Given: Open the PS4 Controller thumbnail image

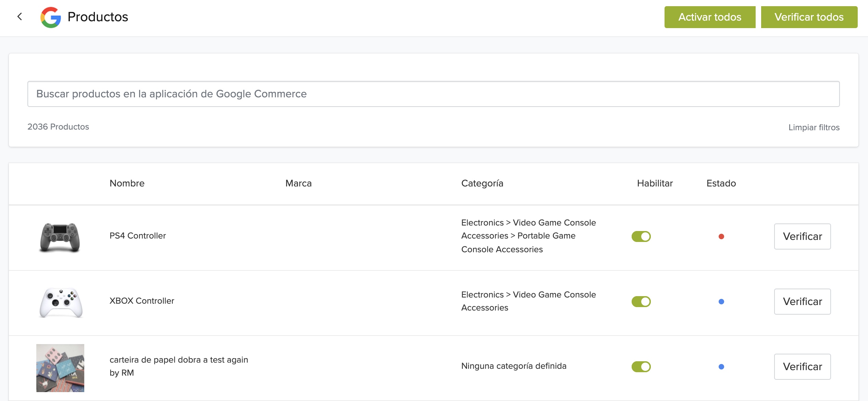Looking at the screenshot, I should pyautogui.click(x=60, y=237).
